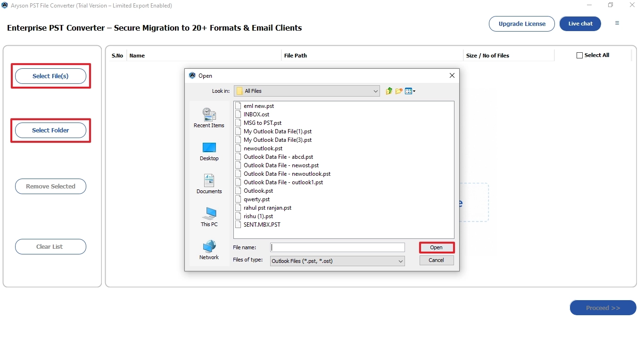644x343 pixels.
Task: Focus the File name input field
Action: click(338, 247)
